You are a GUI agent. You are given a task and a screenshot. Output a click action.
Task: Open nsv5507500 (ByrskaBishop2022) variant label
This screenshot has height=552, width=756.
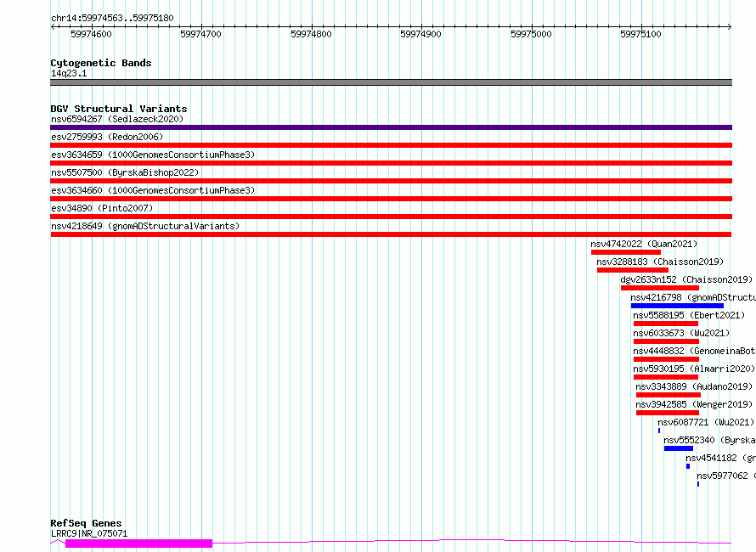click(125, 172)
